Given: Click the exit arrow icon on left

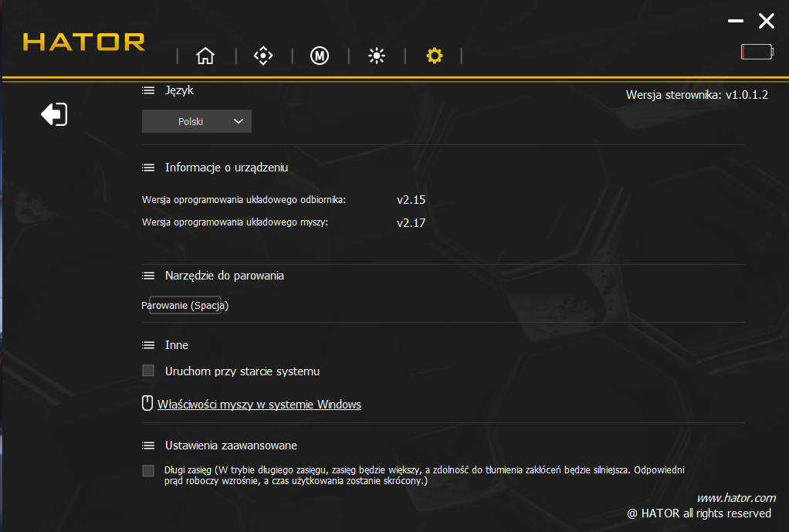Looking at the screenshot, I should coord(54,114).
